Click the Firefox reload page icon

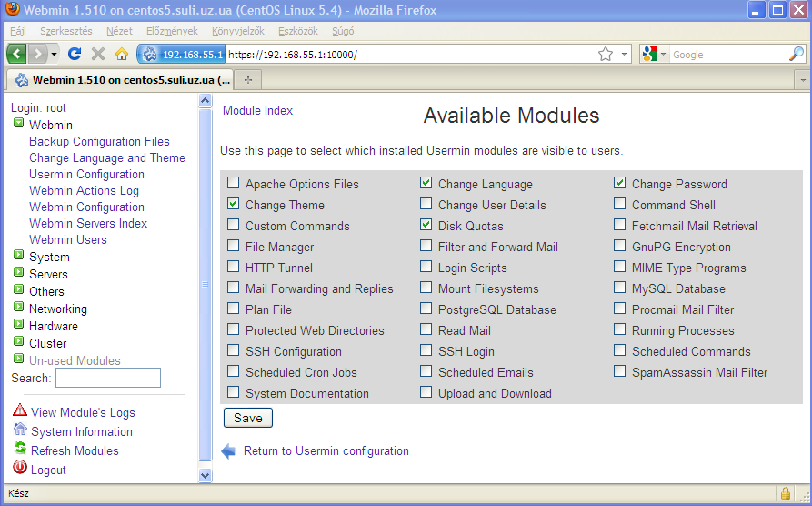75,54
